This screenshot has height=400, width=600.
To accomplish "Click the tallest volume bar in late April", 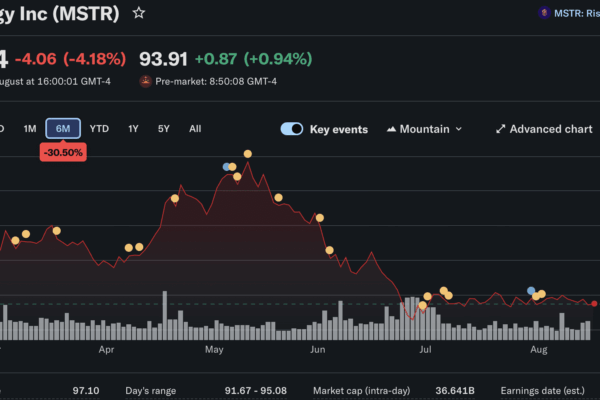I will coord(165,315).
